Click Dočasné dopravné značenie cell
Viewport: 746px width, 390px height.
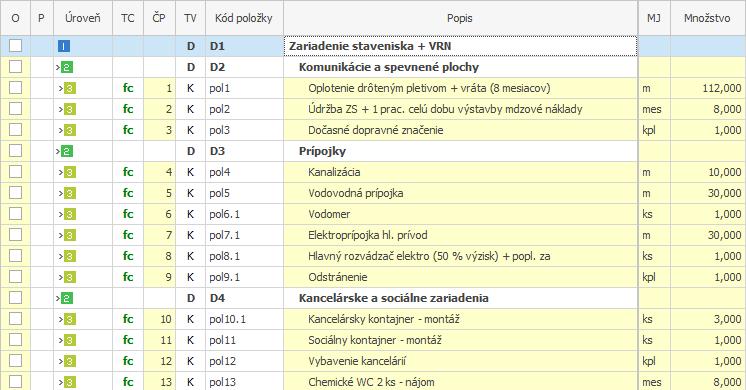pyautogui.click(x=461, y=130)
